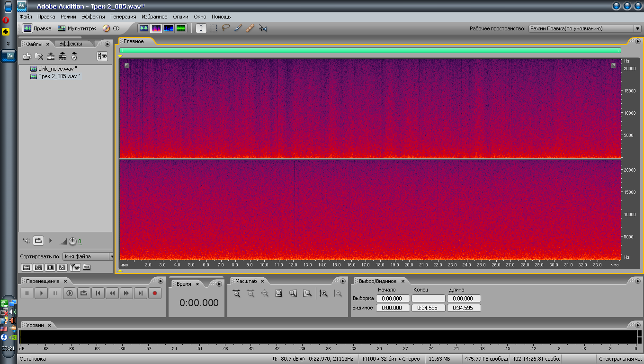Select the Effects Paintbrush tool
644x364 pixels.
click(238, 28)
